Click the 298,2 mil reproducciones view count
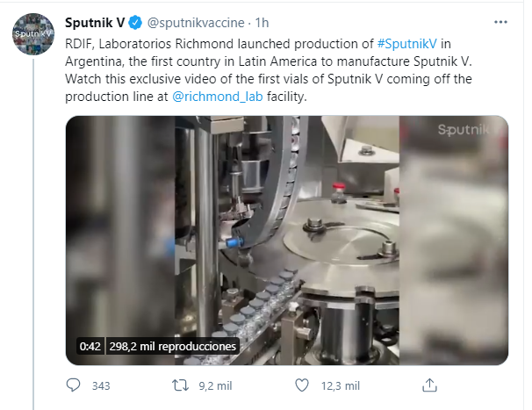 coord(173,346)
